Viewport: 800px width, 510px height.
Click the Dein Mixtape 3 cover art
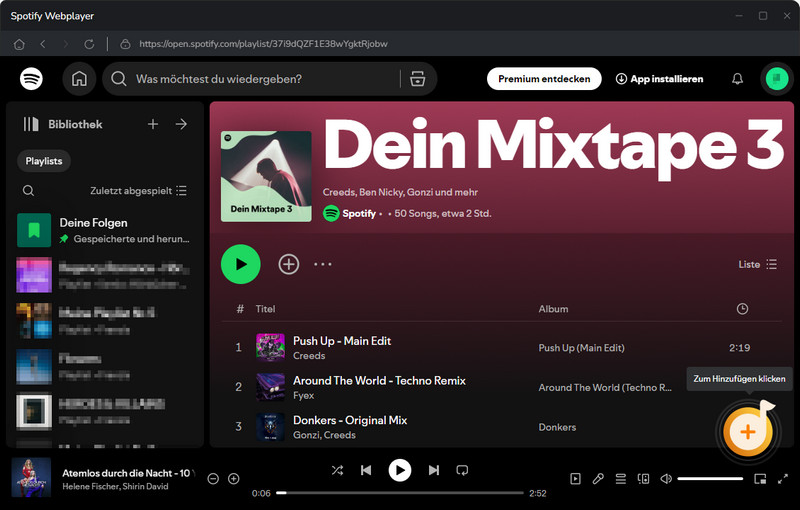click(266, 176)
